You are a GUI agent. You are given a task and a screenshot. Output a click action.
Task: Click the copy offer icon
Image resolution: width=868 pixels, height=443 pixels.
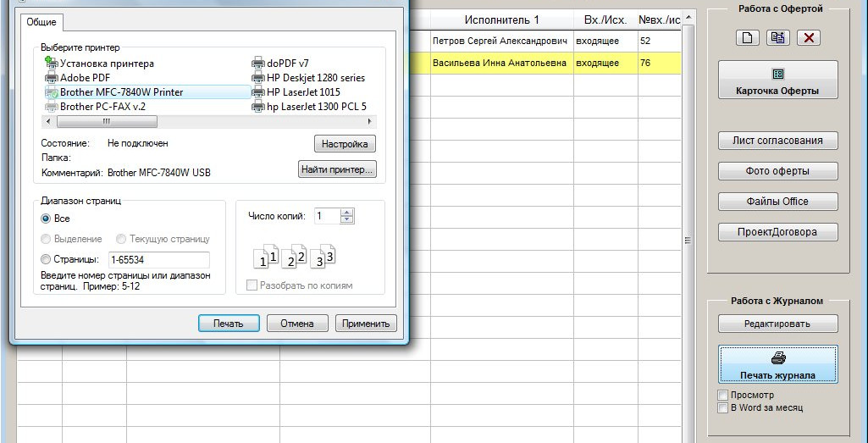777,37
